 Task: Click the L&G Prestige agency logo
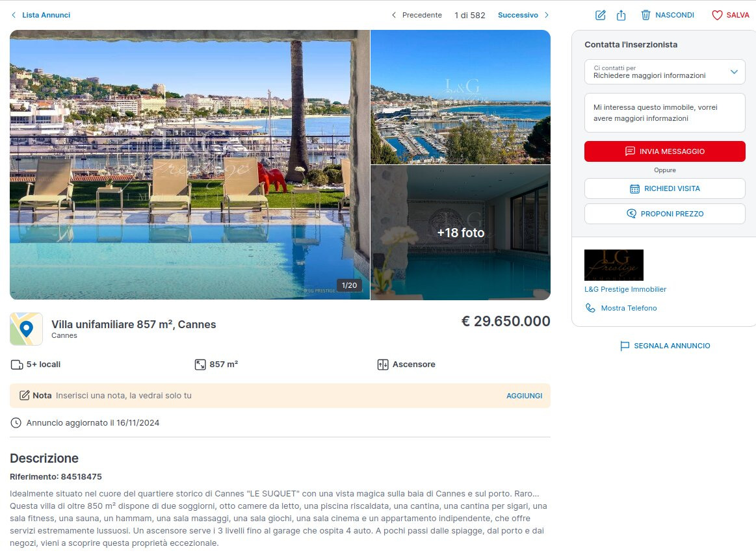[614, 265]
